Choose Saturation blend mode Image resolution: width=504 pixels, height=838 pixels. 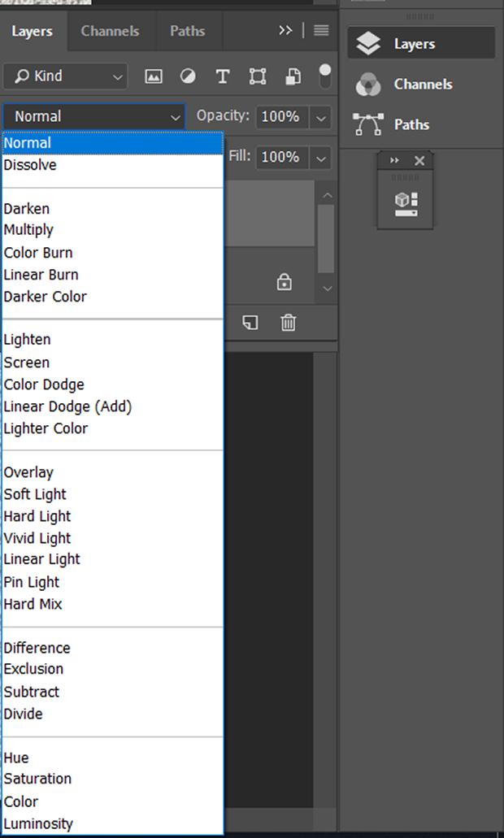113,779
